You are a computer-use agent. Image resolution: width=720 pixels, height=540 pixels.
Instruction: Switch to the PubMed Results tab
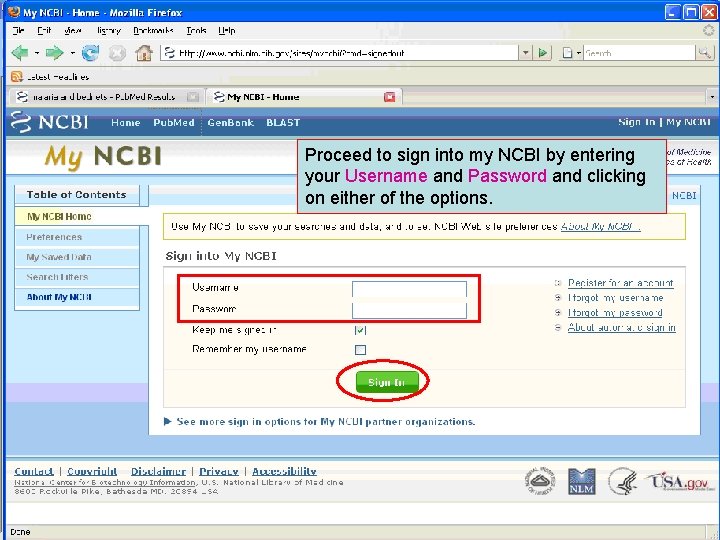click(x=106, y=97)
